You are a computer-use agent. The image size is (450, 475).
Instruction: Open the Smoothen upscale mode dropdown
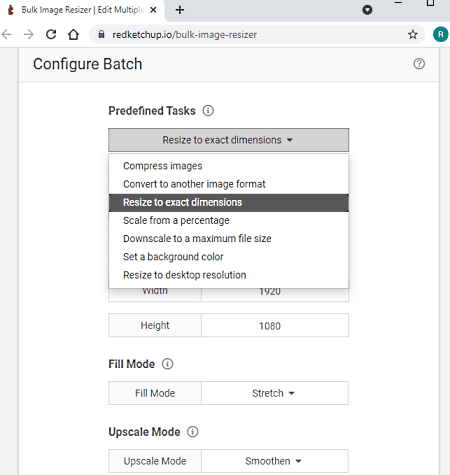point(275,461)
